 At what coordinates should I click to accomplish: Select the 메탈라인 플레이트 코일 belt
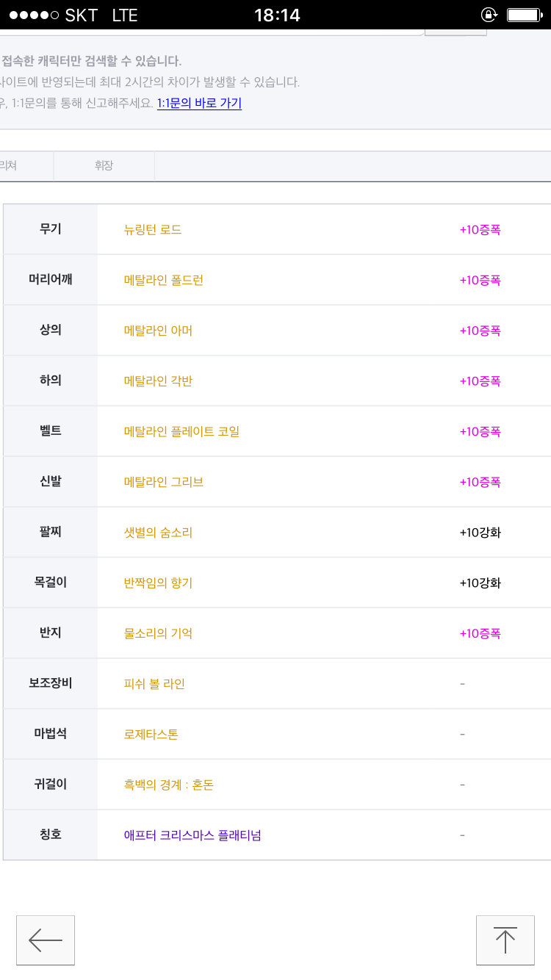[181, 432]
